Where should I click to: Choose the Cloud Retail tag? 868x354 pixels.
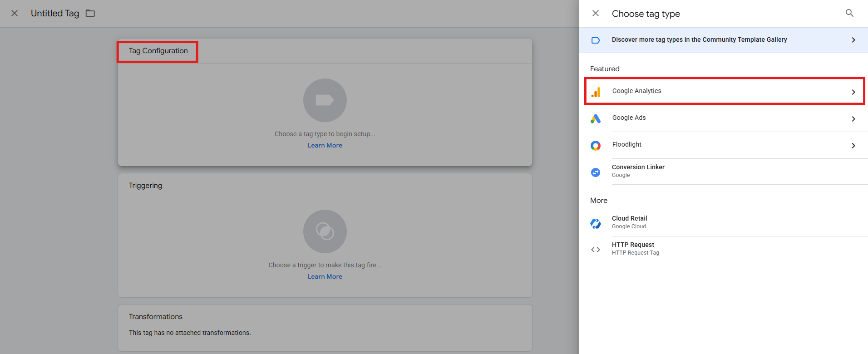click(724, 223)
